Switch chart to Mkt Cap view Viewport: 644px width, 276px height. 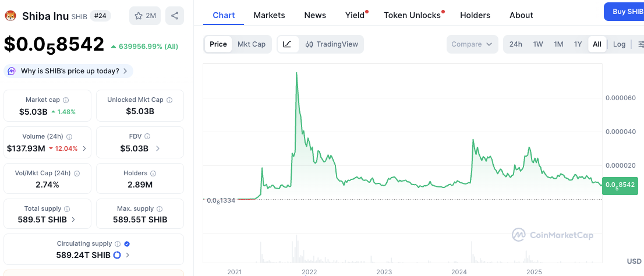click(252, 44)
